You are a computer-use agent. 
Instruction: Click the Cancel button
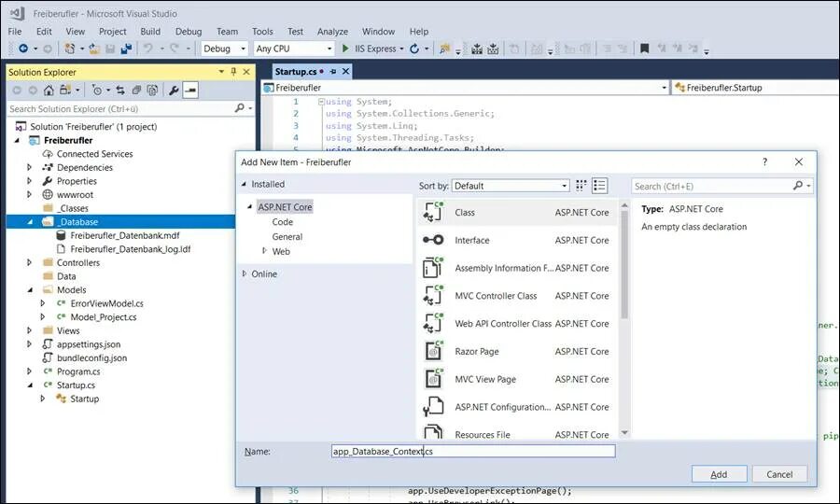779,474
